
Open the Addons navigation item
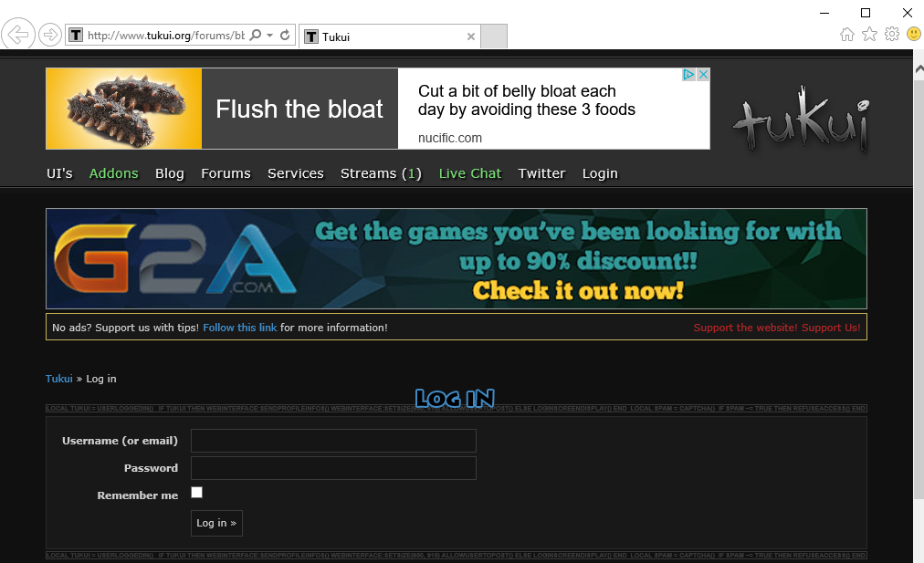pyautogui.click(x=114, y=173)
